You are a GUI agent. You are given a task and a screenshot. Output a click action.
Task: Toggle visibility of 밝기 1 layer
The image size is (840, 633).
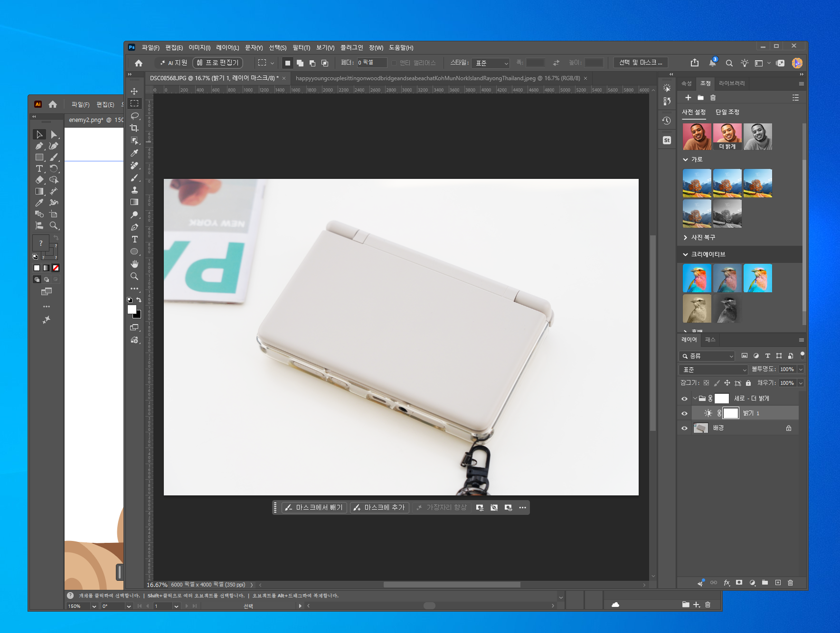684,413
